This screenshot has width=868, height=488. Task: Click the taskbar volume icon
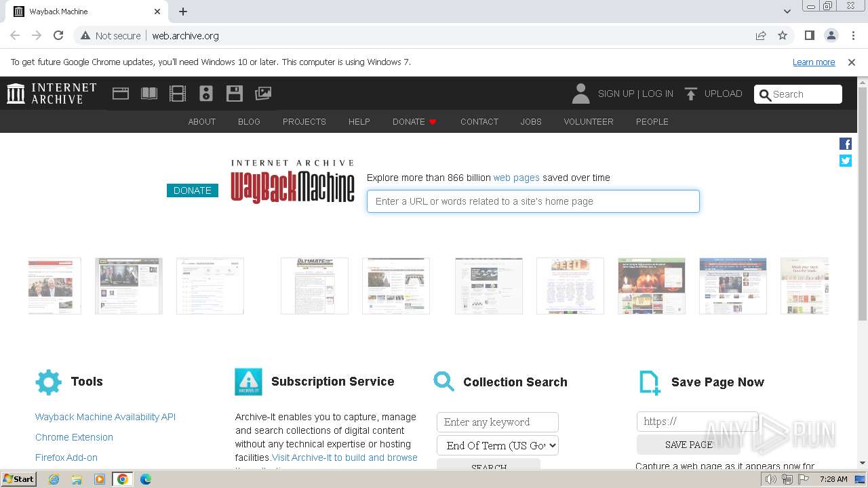pos(771,479)
